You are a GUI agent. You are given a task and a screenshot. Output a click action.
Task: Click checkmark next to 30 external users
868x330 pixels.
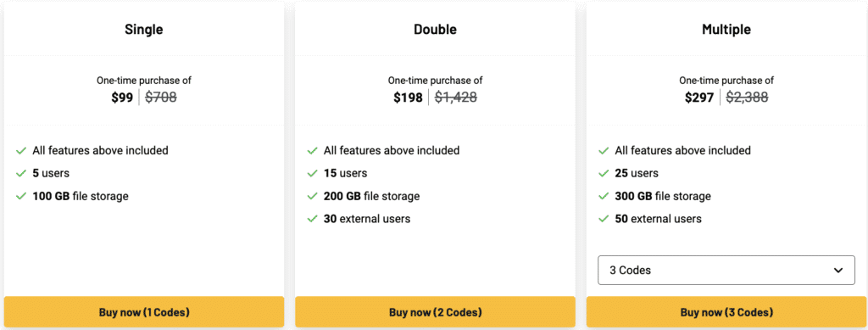tap(312, 219)
